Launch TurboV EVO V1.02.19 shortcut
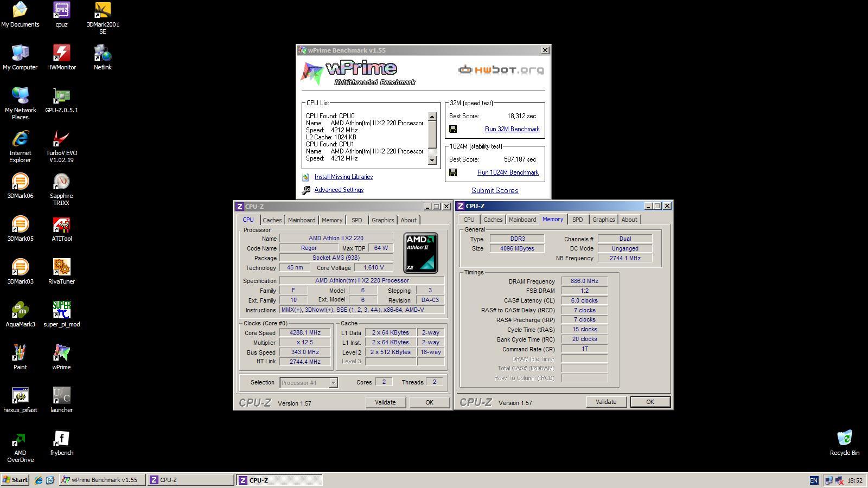The image size is (868, 488). 61,146
